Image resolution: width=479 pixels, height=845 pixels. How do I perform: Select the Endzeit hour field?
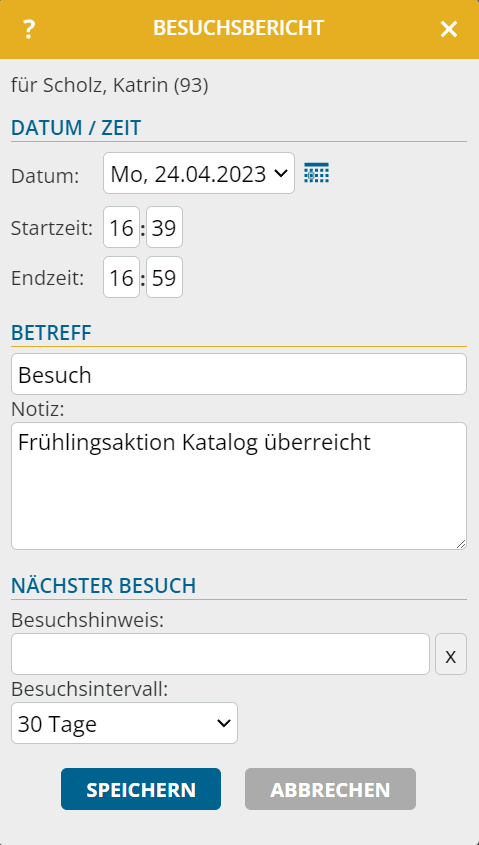coord(121,277)
